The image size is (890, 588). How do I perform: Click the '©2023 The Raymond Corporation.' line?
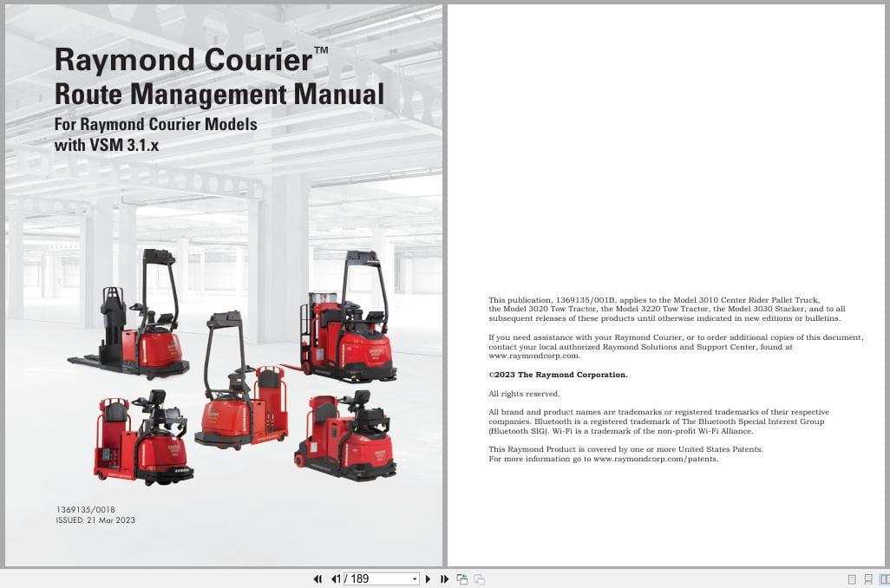click(558, 375)
